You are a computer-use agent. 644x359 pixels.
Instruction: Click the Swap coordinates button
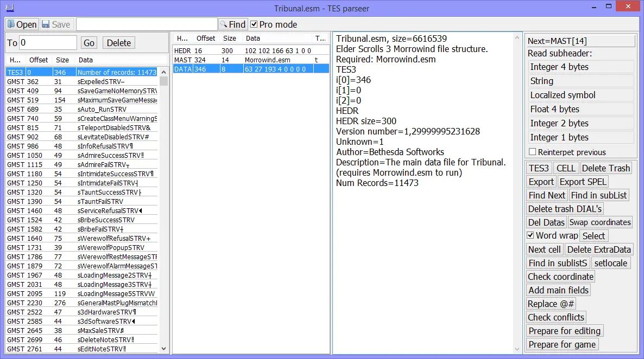[x=600, y=222]
